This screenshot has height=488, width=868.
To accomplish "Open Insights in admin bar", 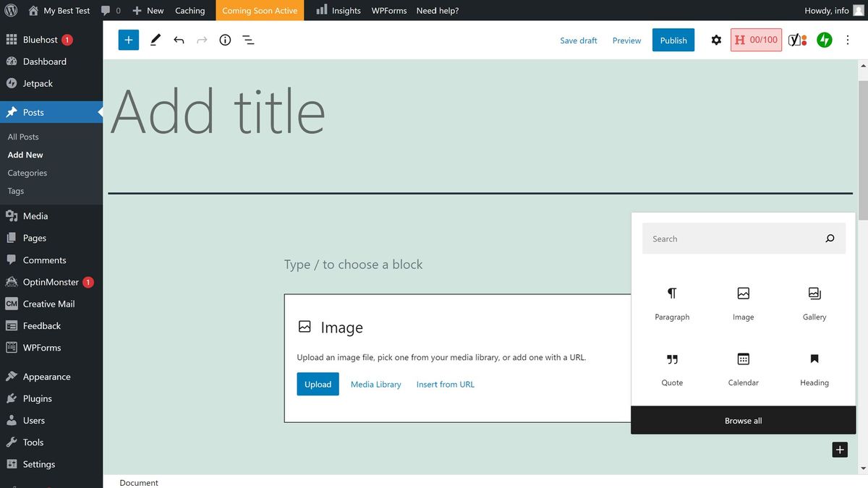I will [x=339, y=10].
